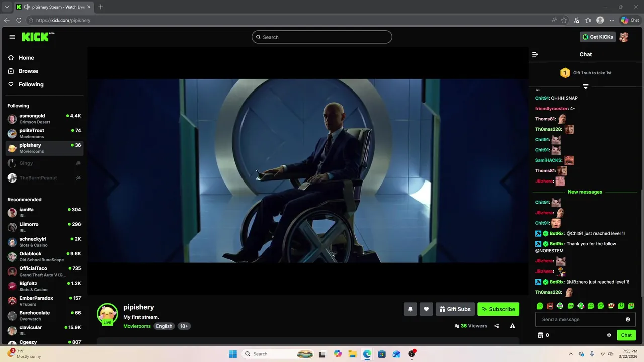Click the KICK logo
644x362 pixels.
pyautogui.click(x=38, y=37)
